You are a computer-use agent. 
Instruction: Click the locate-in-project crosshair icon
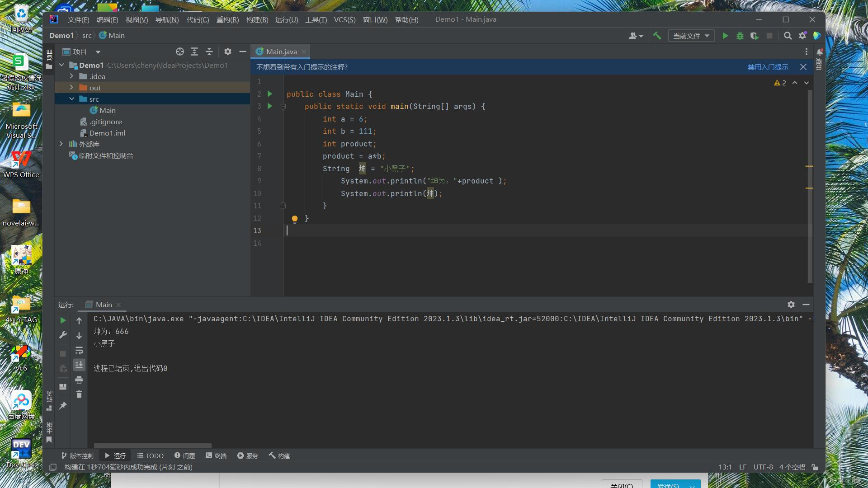pos(180,52)
